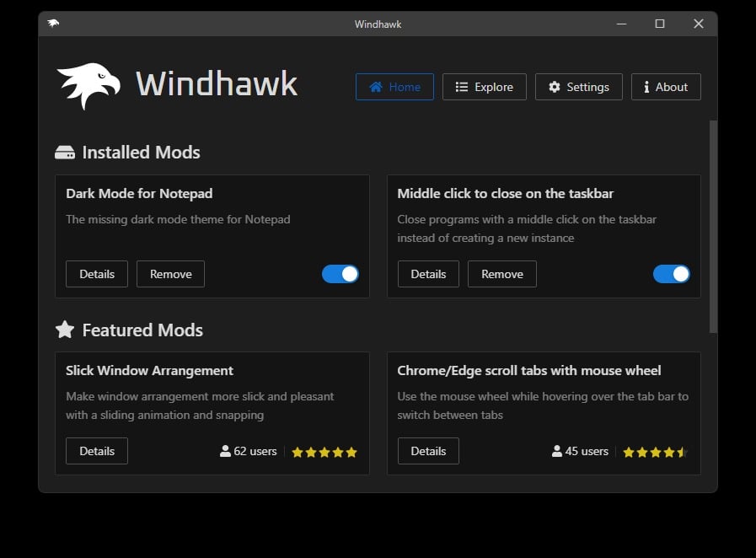Click the user icon beside 45 users
This screenshot has width=756, height=558.
point(556,452)
